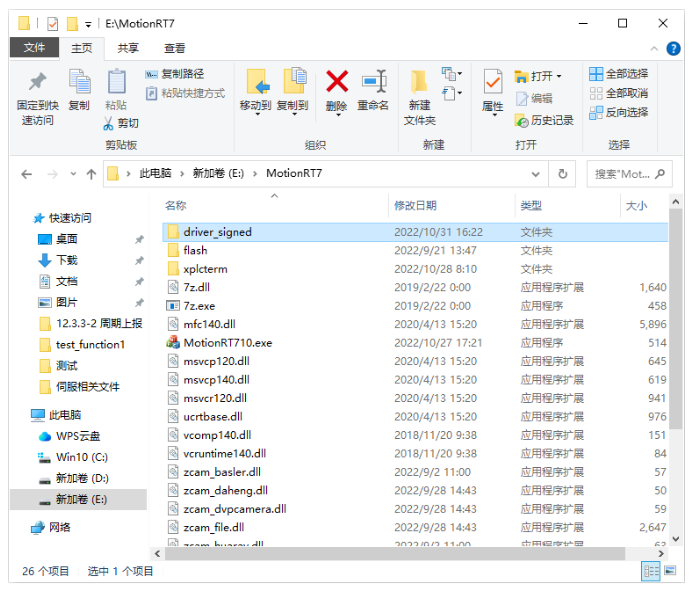This screenshot has width=695, height=591.
Task: Click the Properties quick access toolbar icon
Action: (52, 23)
